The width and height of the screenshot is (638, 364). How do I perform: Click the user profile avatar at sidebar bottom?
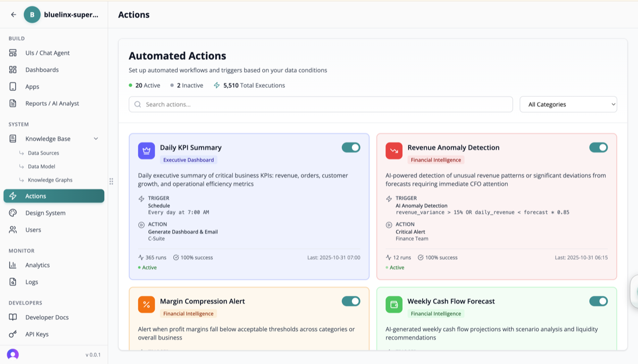pyautogui.click(x=13, y=354)
